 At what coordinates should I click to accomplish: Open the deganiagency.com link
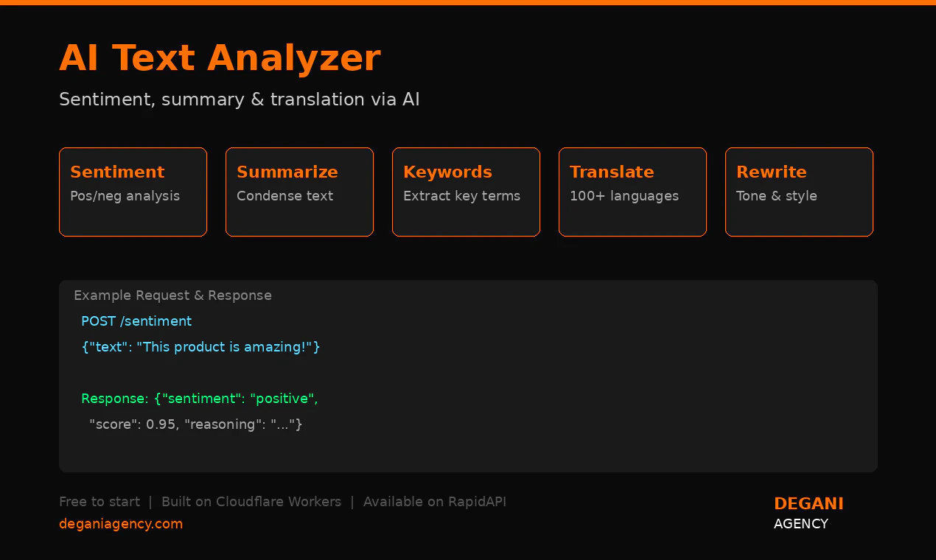(121, 524)
